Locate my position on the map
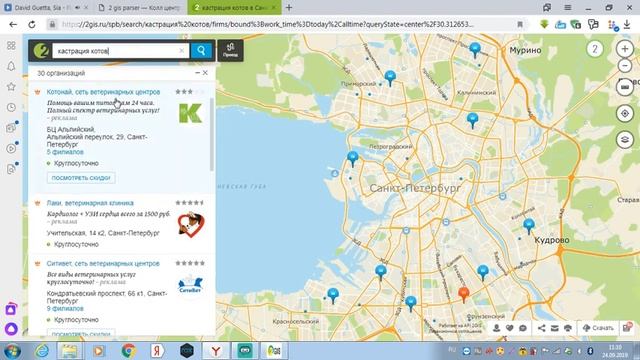This screenshot has width=640, height=360. [x=624, y=113]
